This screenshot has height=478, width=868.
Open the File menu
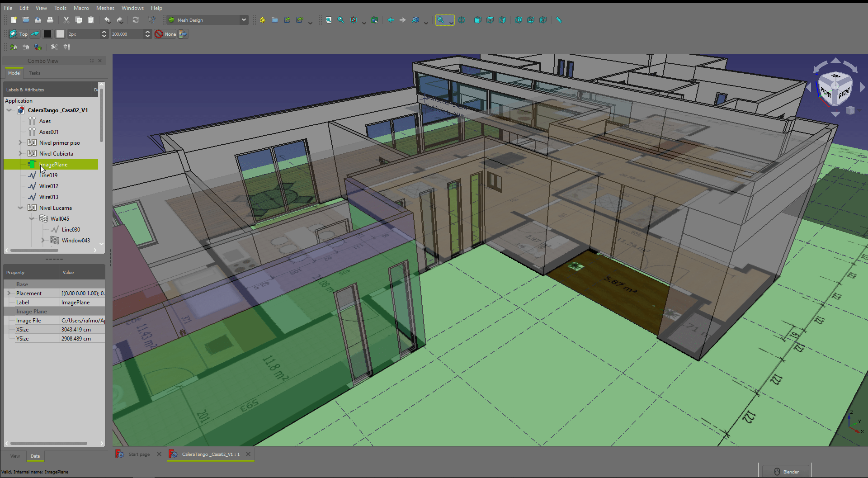8,8
